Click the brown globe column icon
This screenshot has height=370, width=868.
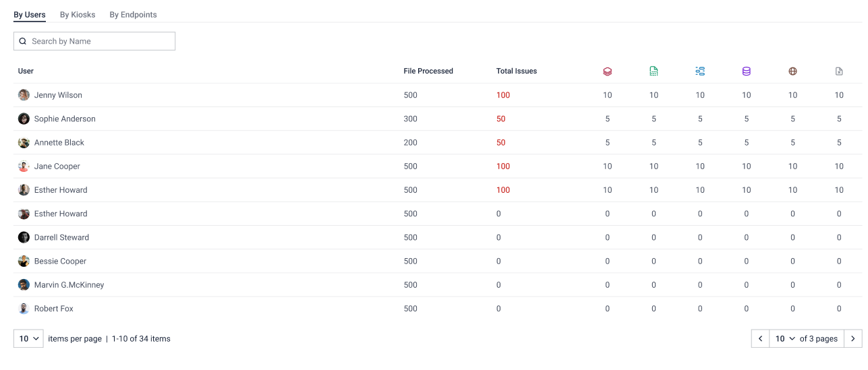(x=792, y=71)
